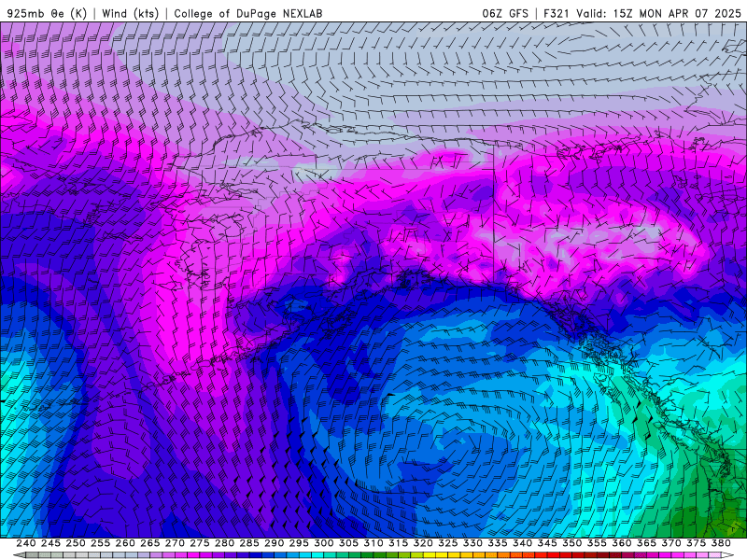Select the 325 legend value

click(448, 543)
